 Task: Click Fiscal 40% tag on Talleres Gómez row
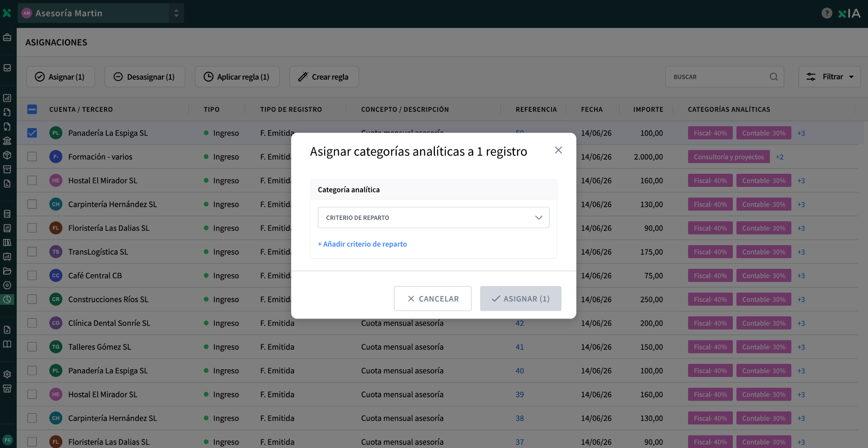[710, 347]
